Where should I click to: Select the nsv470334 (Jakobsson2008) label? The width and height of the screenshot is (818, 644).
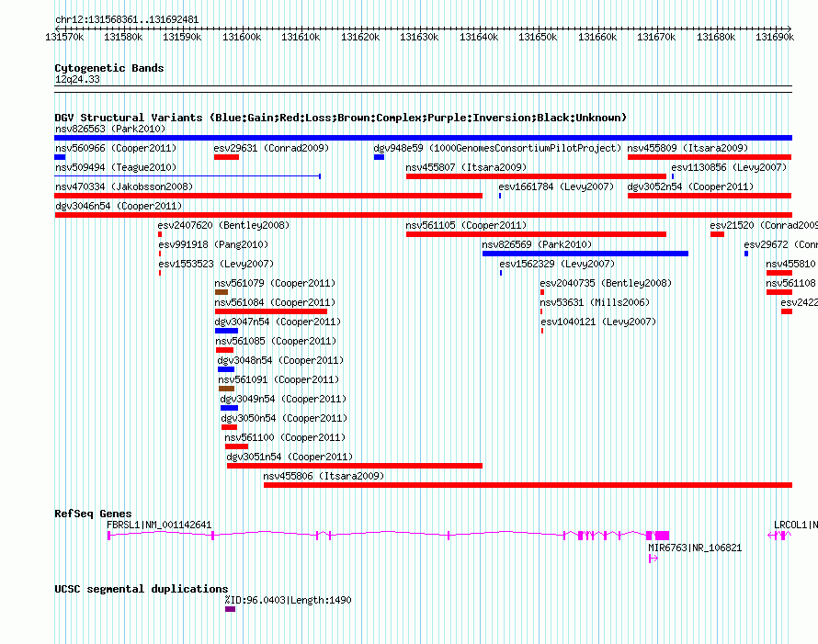coord(124,186)
